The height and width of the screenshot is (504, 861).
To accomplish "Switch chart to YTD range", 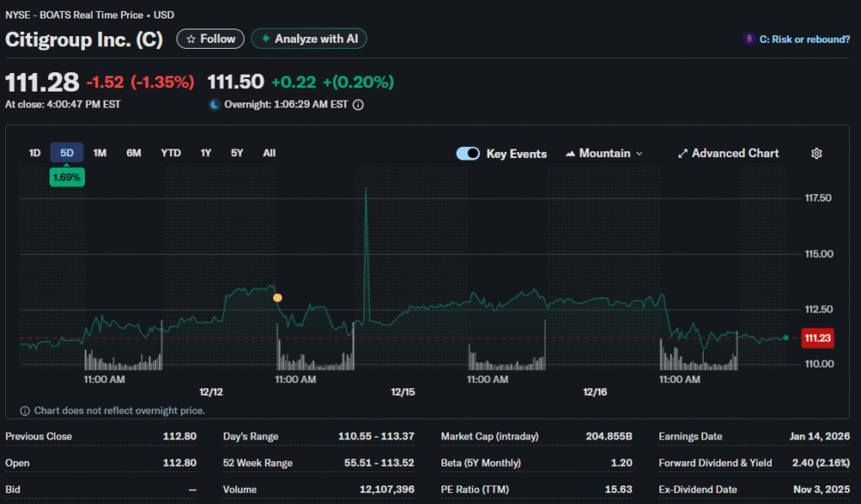I will point(171,153).
